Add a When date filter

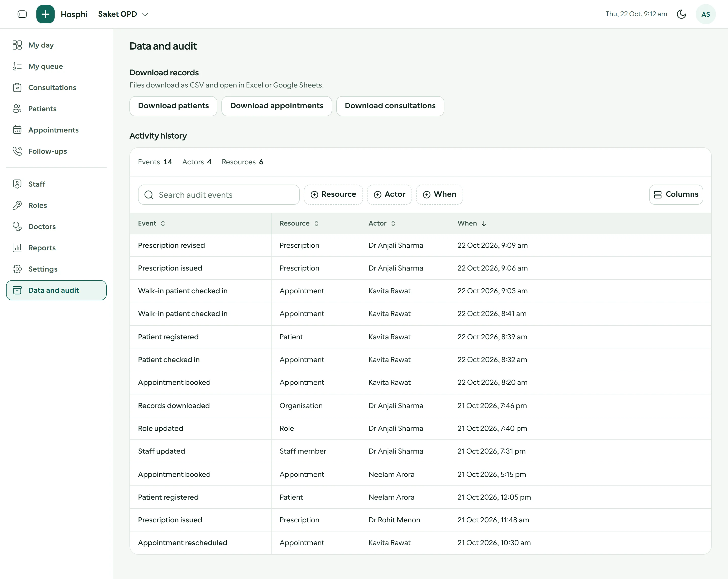pyautogui.click(x=439, y=195)
